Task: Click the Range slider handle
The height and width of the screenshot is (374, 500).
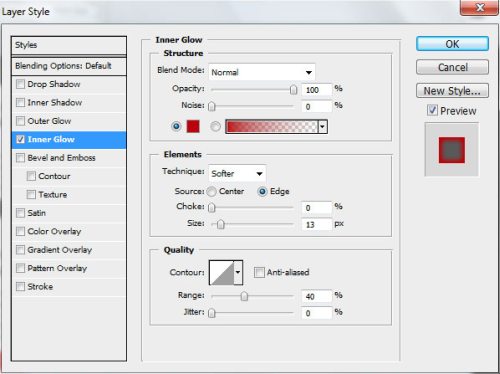Action: coord(244,296)
